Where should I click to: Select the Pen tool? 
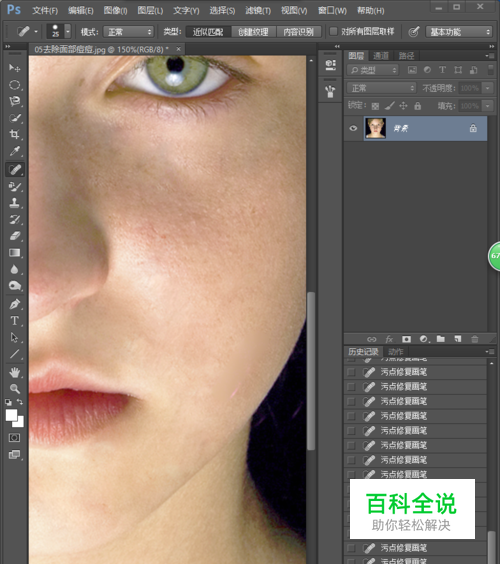pyautogui.click(x=14, y=304)
